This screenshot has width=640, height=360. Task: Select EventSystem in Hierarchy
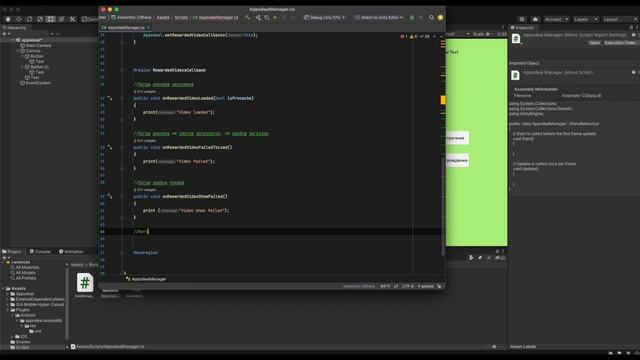tap(35, 83)
